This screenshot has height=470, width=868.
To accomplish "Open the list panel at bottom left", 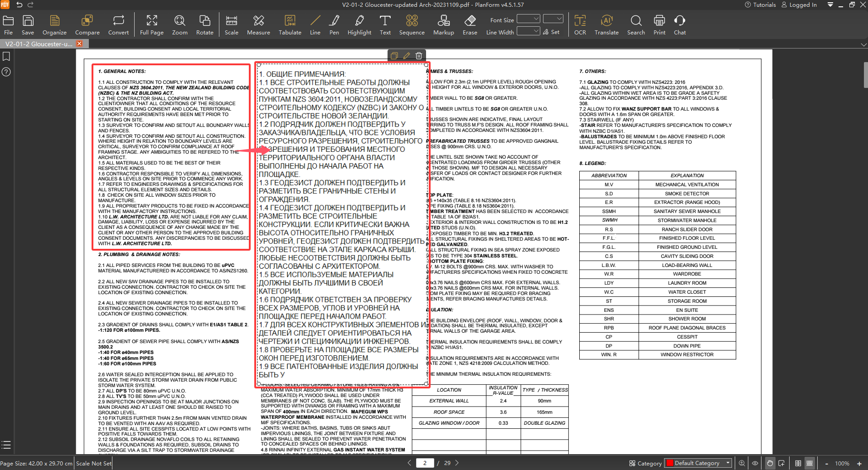I will pyautogui.click(x=6, y=445).
